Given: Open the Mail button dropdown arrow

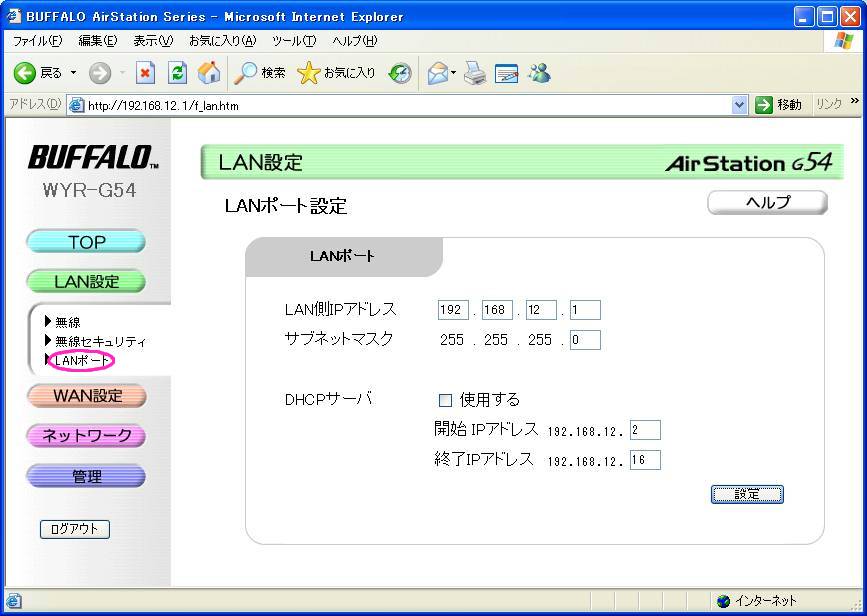Looking at the screenshot, I should click(453, 73).
